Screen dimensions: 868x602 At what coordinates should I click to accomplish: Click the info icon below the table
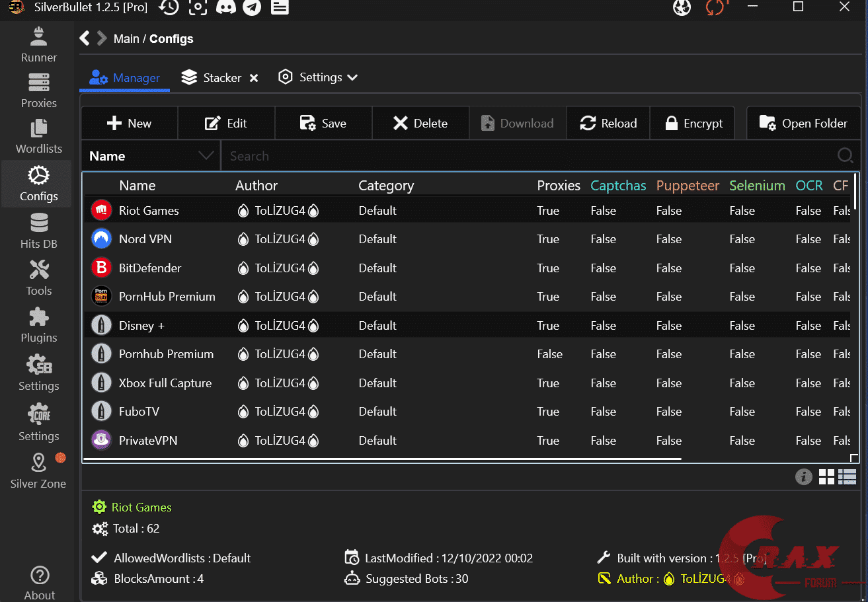tap(803, 476)
